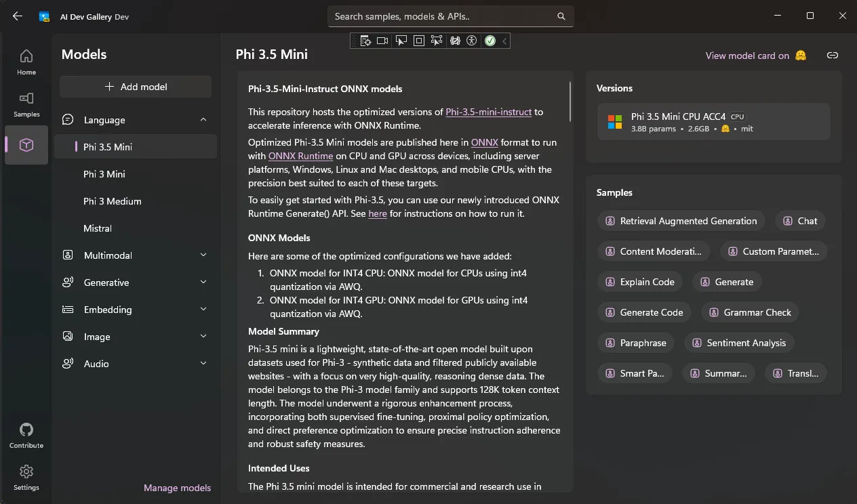
Task: Click the binding failures braces icon
Action: (x=454, y=41)
